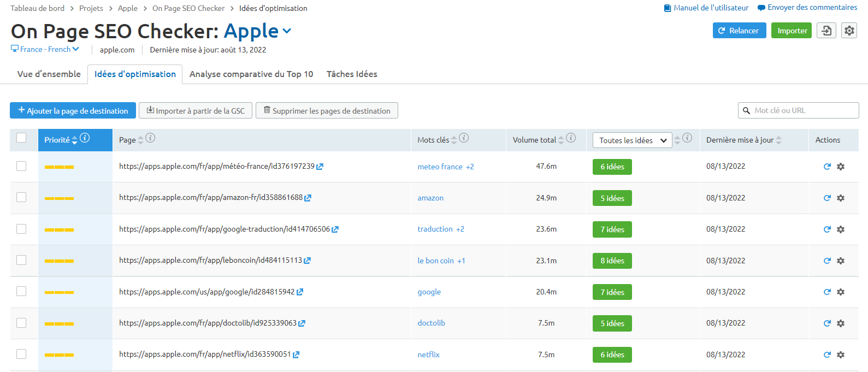This screenshot has width=868, height=372.
Task: Open amazon-fr URL external link icon
Action: (x=308, y=198)
